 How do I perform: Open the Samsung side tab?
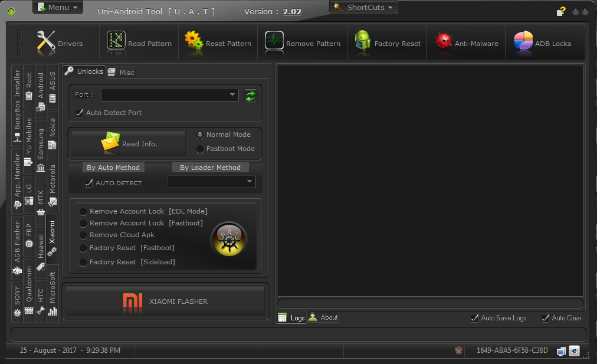pos(41,150)
